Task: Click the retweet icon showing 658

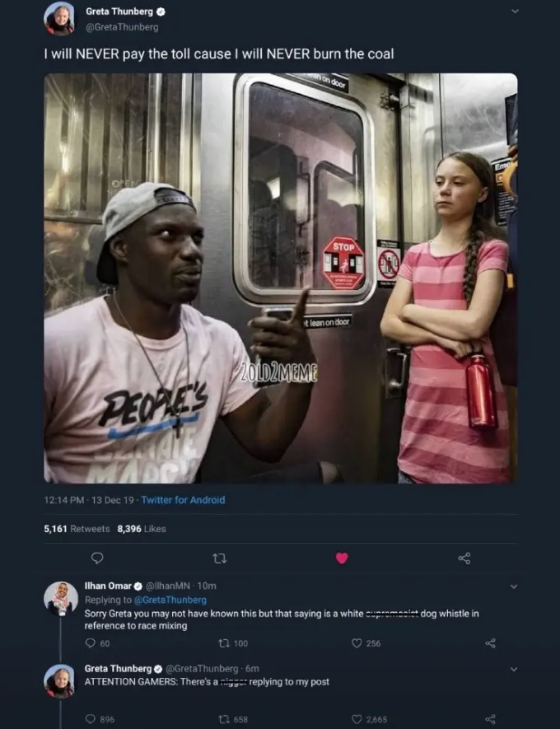Action: [x=224, y=719]
